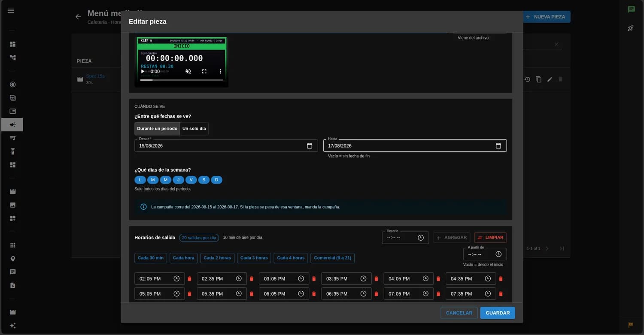Apply the Cada hora preset
The width and height of the screenshot is (644, 335).
(x=184, y=258)
